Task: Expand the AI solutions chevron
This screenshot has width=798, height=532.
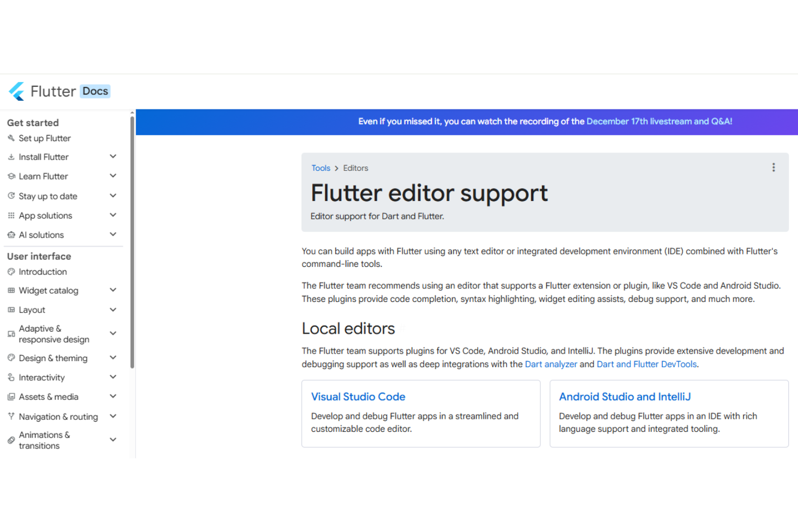Action: pyautogui.click(x=113, y=234)
